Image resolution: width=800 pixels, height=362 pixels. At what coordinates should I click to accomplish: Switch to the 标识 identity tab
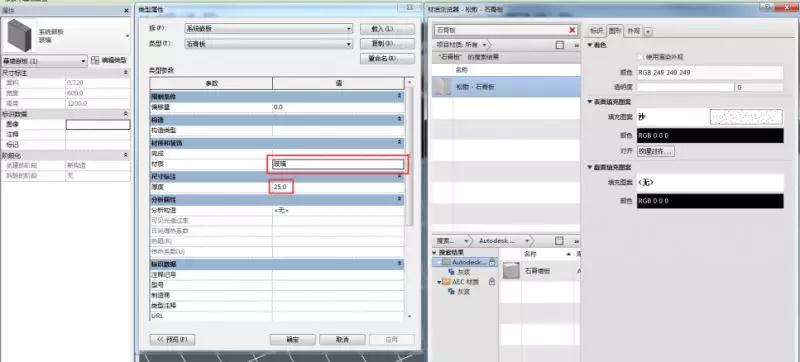597,31
